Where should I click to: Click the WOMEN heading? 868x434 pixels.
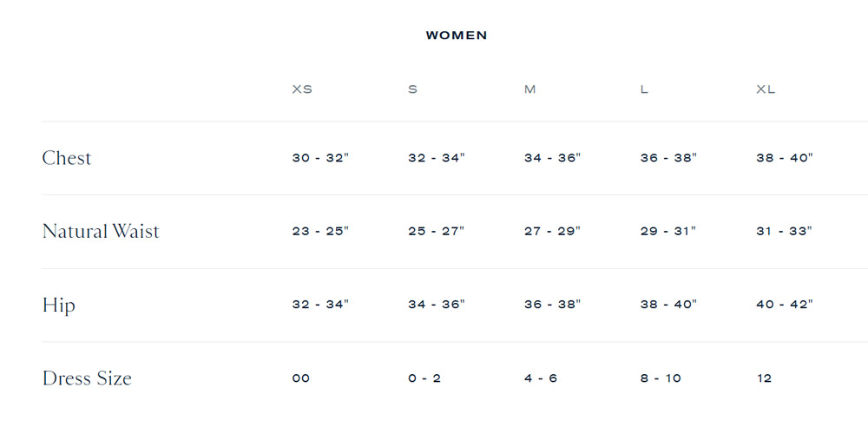click(x=456, y=36)
